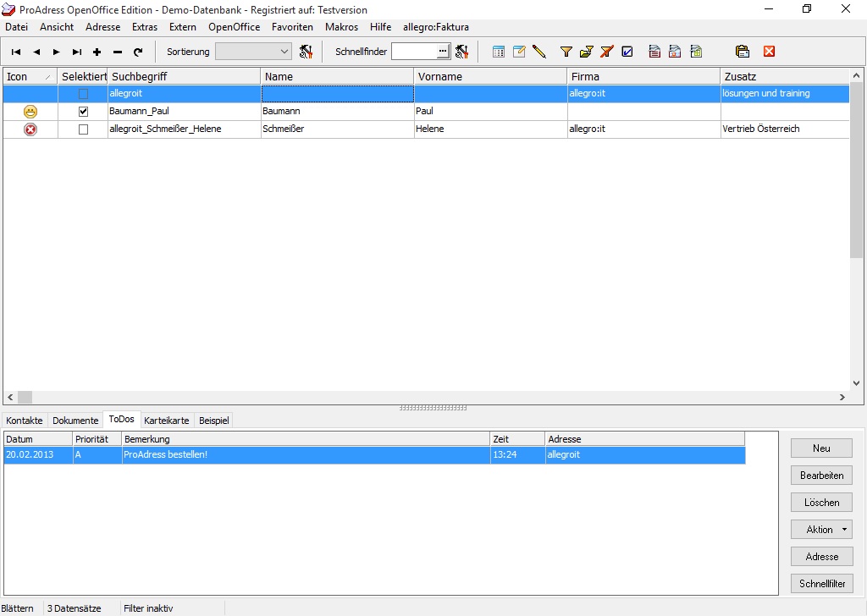The width and height of the screenshot is (867, 616).
Task: Open OpenOffice Writer document export icon
Action: [x=654, y=52]
